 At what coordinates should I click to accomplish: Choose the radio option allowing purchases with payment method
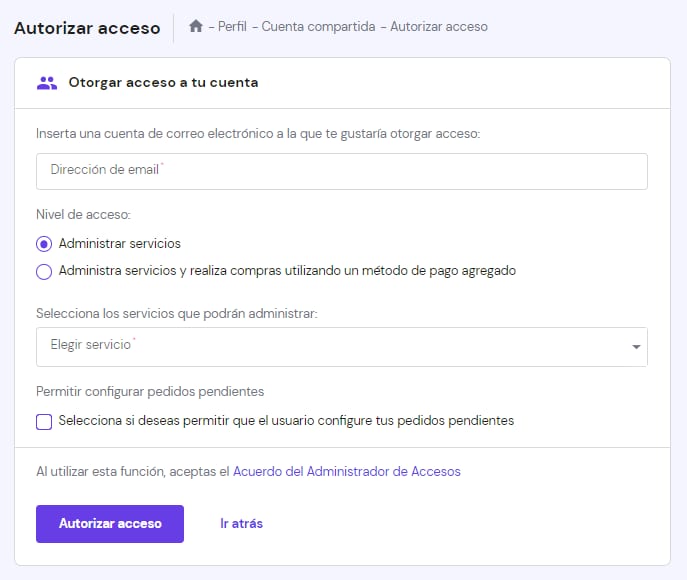(44, 271)
